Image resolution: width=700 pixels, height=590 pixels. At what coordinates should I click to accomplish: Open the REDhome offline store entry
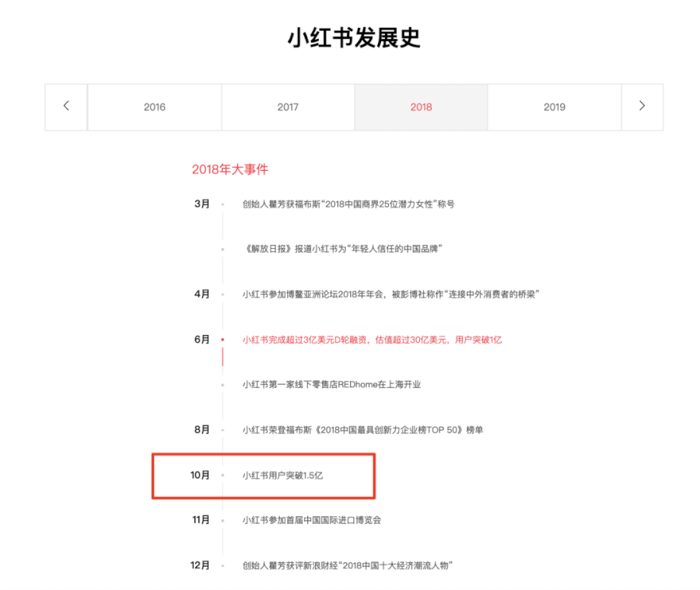click(x=331, y=385)
